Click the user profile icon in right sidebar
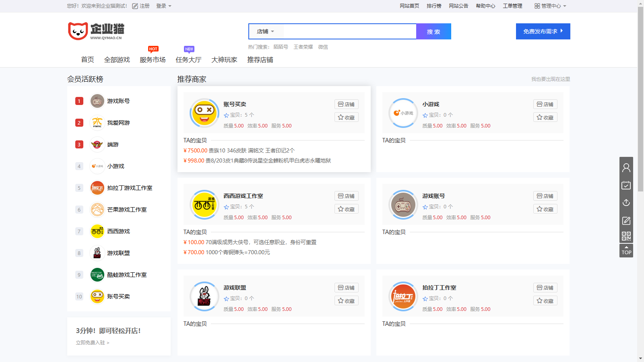Screen dimensions: 644x362 (x=626, y=168)
